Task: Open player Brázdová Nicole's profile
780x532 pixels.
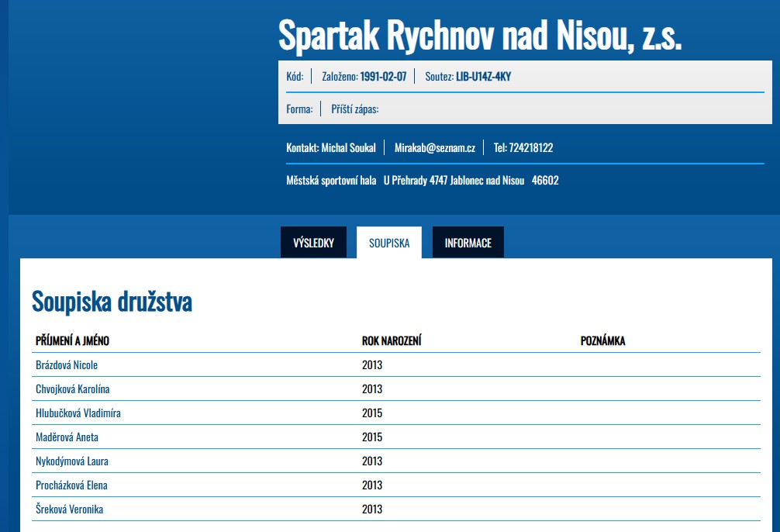Action: click(67, 365)
